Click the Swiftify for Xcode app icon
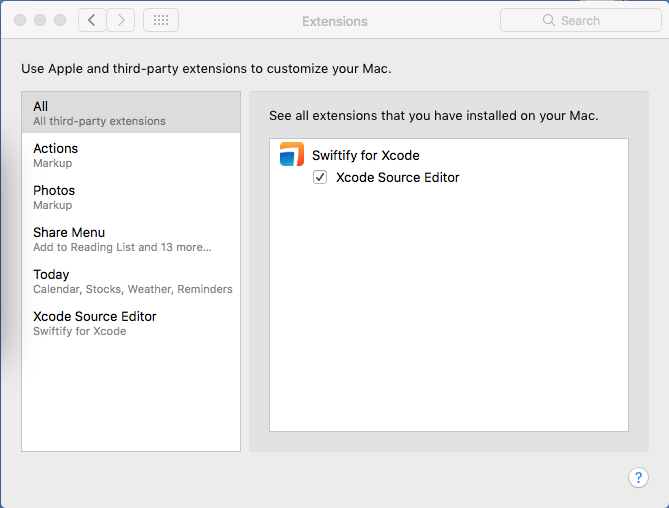669x508 pixels. coord(292,155)
